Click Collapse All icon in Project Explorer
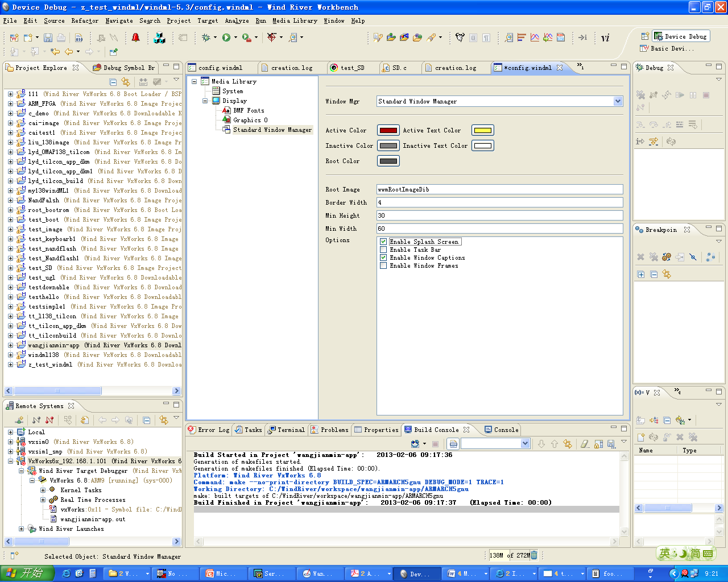Image resolution: width=728 pixels, height=582 pixels. point(113,82)
